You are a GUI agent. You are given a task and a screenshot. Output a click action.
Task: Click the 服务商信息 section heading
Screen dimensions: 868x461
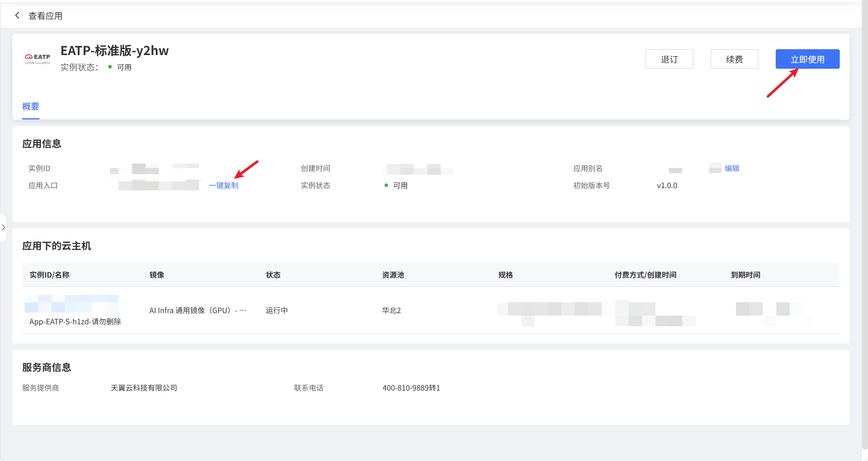(46, 367)
